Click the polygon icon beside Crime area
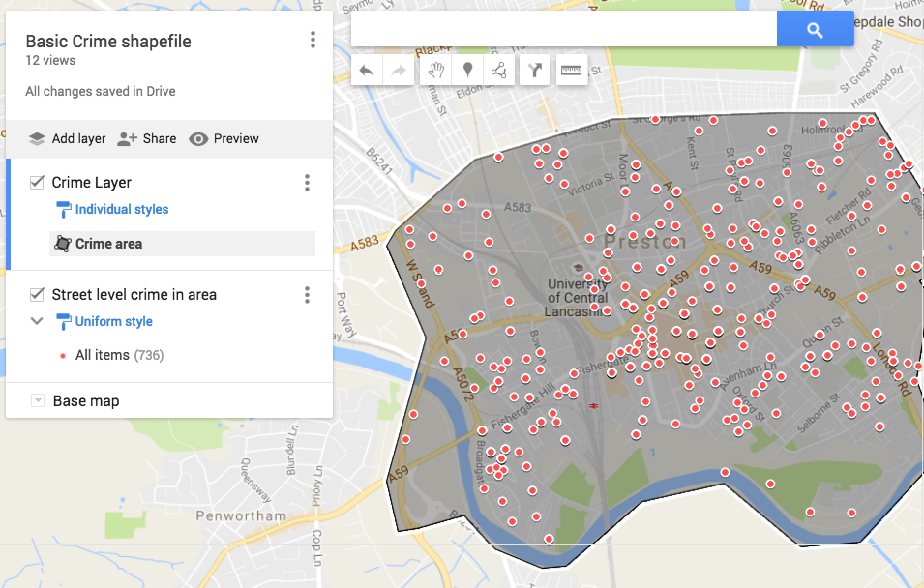 63,244
